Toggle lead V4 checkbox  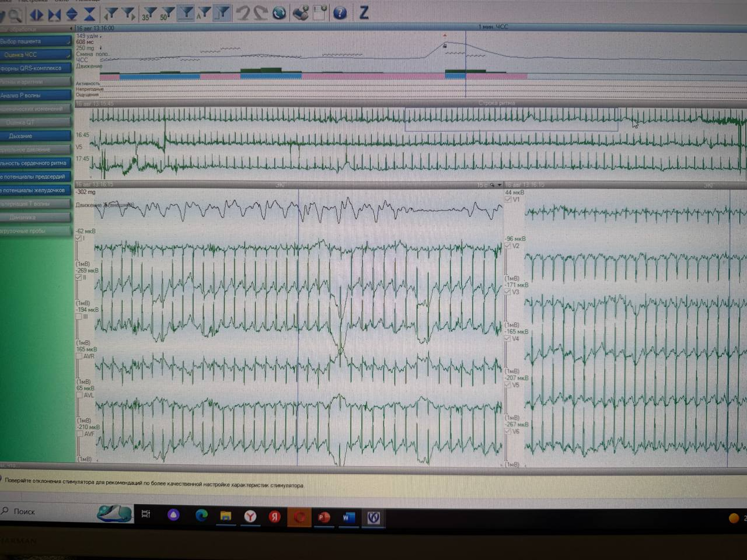coord(508,339)
